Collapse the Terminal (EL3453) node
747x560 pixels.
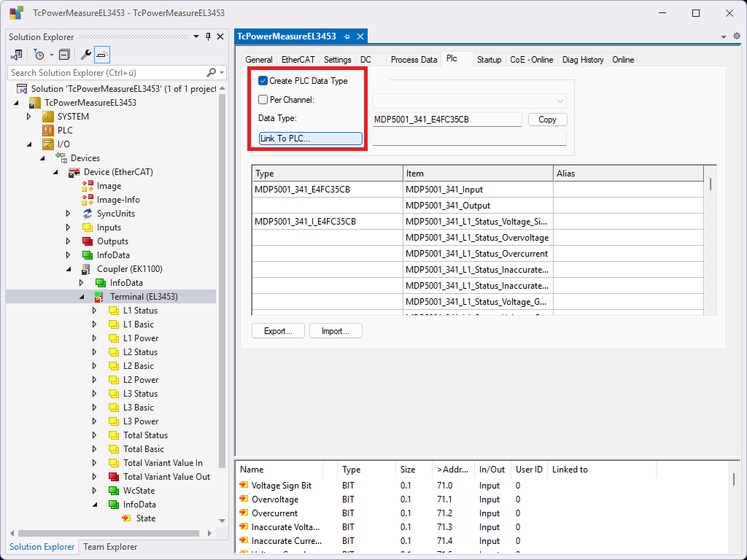click(x=82, y=297)
